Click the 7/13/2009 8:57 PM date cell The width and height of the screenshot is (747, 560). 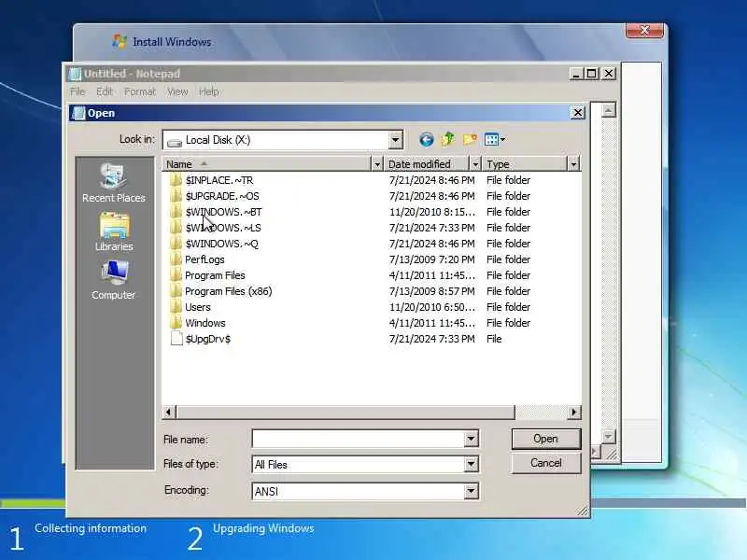point(431,291)
